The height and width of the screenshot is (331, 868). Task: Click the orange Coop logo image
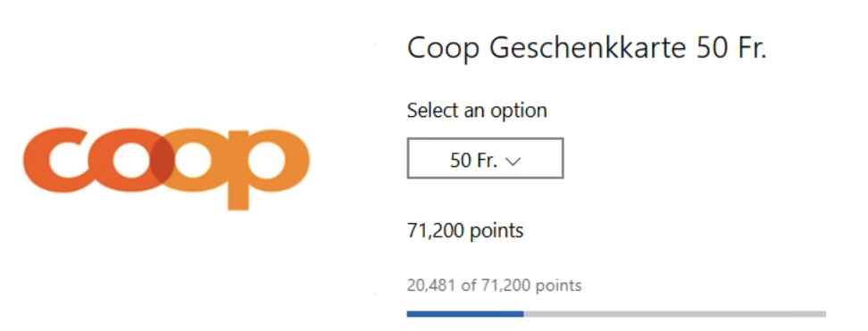tap(166, 168)
